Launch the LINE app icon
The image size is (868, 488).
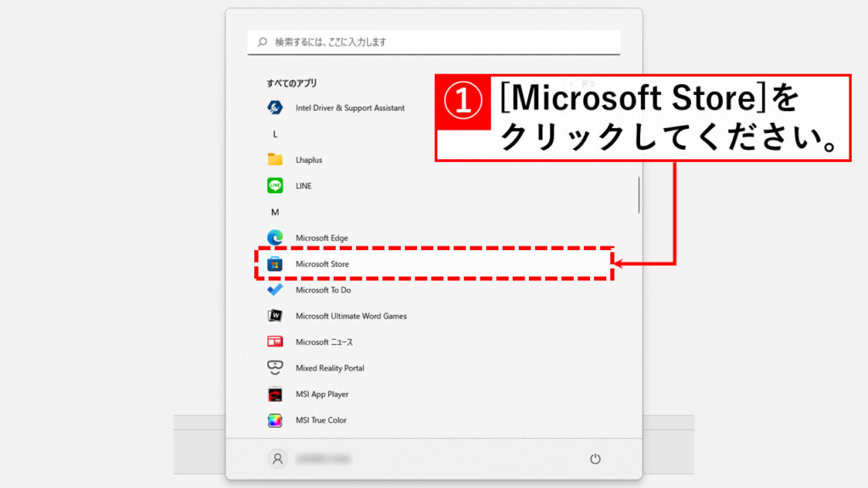(275, 186)
